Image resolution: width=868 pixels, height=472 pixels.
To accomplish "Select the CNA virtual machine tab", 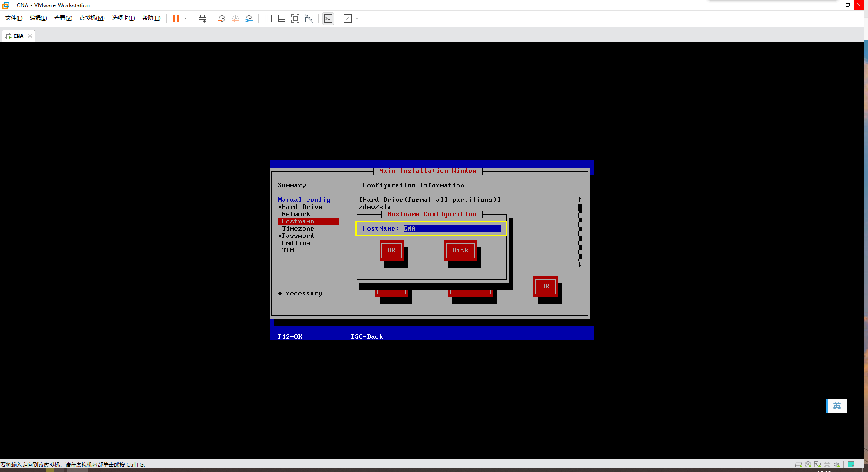I will (x=18, y=36).
